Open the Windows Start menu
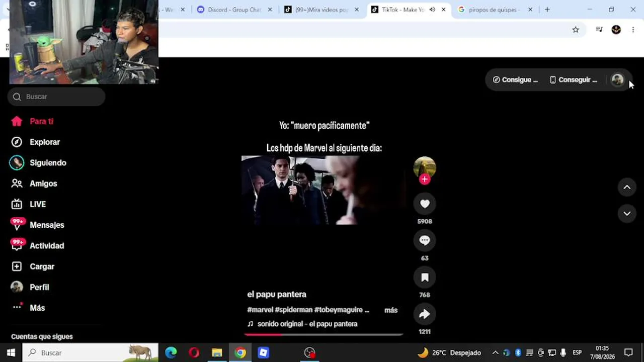Screen dimensions: 644x362 tap(11, 352)
